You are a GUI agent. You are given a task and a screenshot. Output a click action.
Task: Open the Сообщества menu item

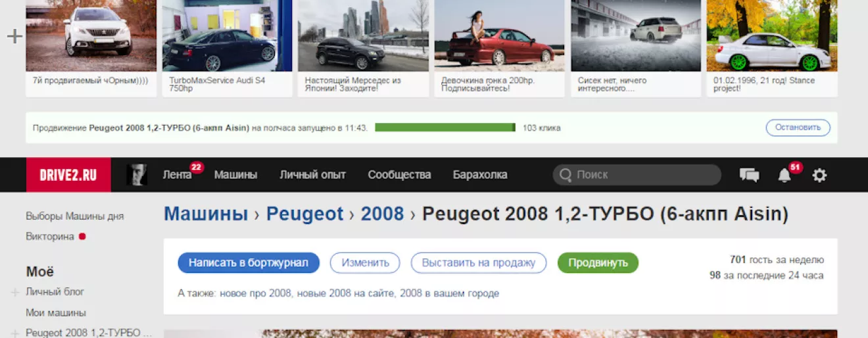(399, 175)
